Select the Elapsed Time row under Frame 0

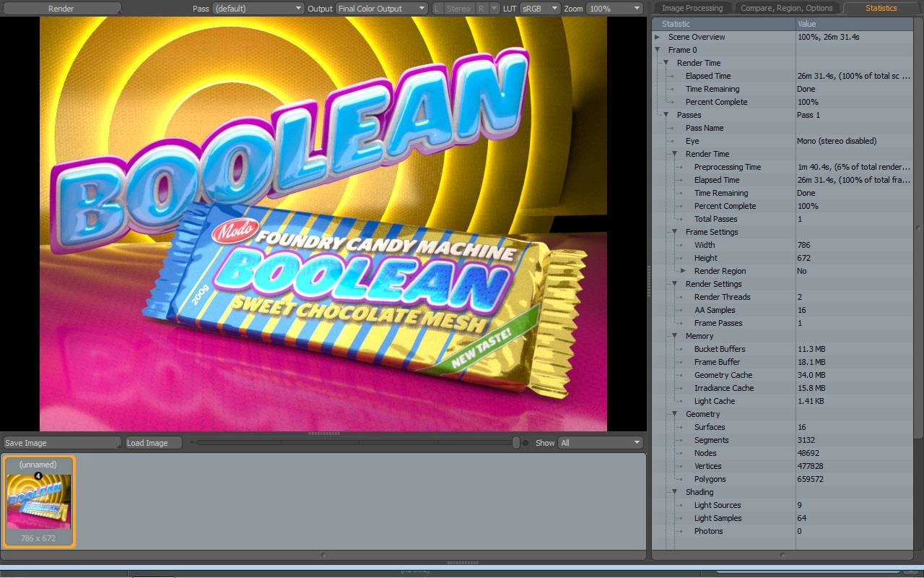click(x=783, y=76)
